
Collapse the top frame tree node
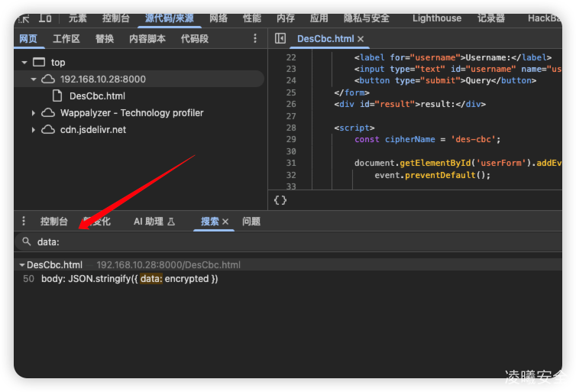24,63
